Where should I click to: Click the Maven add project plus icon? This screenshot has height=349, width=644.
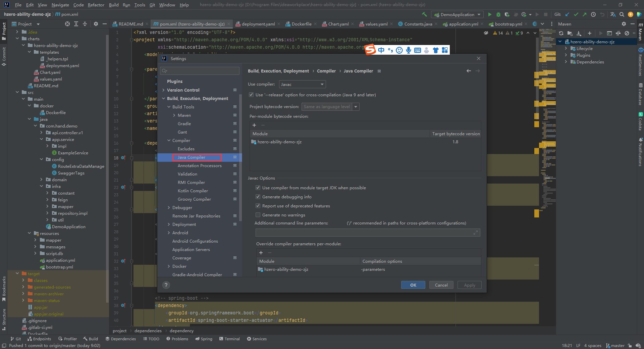pyautogui.click(x=589, y=33)
